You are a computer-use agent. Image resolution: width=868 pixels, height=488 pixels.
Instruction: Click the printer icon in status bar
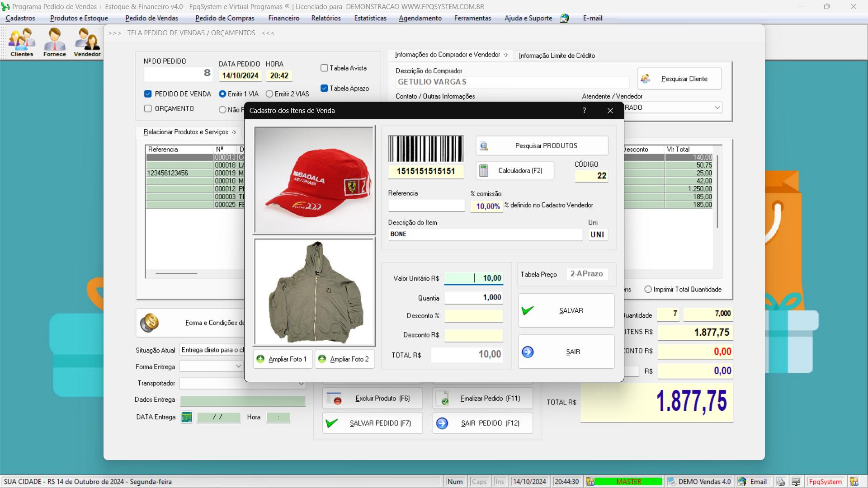click(x=781, y=482)
